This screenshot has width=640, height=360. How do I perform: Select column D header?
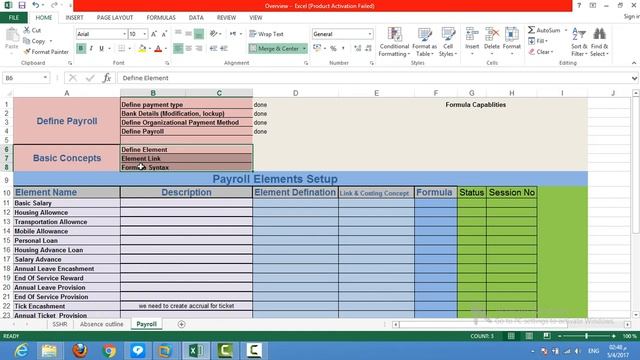tap(295, 93)
